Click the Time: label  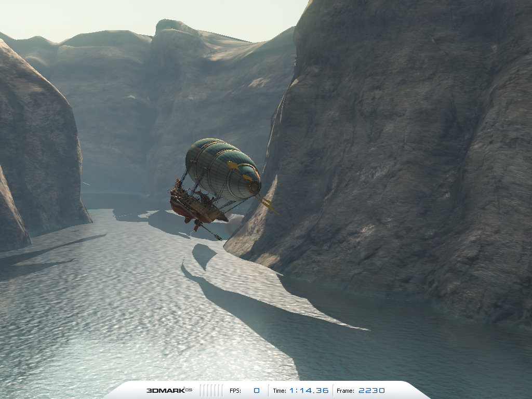tap(280, 391)
